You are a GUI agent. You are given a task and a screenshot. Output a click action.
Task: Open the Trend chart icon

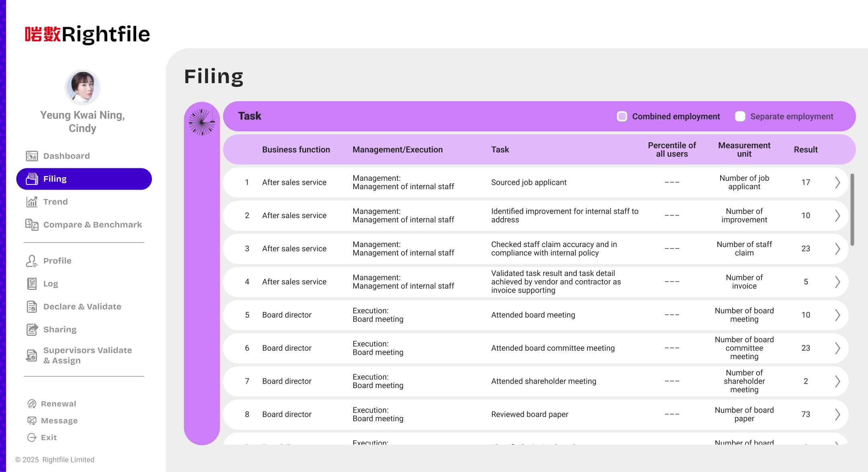[32, 202]
